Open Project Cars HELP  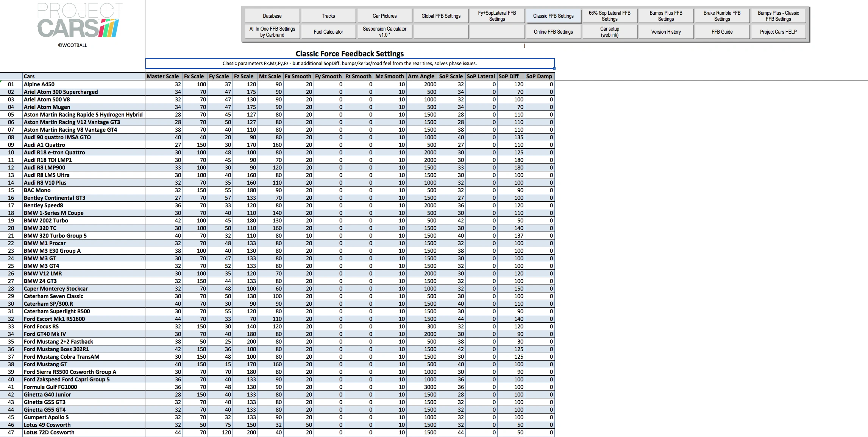pyautogui.click(x=778, y=32)
